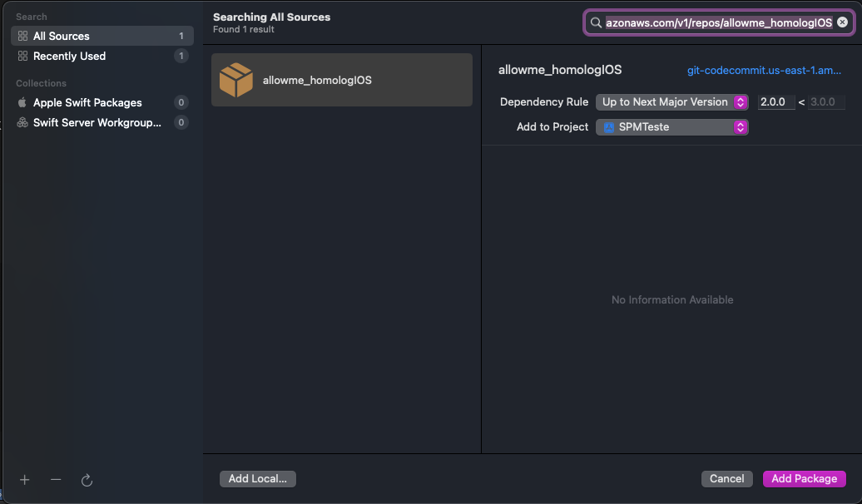
Task: Clear the search field with the X icon
Action: pyautogui.click(x=842, y=22)
